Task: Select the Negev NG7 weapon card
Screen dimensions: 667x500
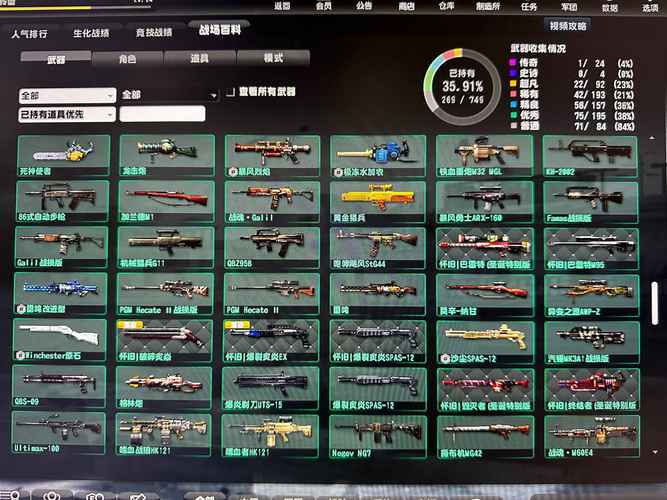Action: [x=378, y=437]
